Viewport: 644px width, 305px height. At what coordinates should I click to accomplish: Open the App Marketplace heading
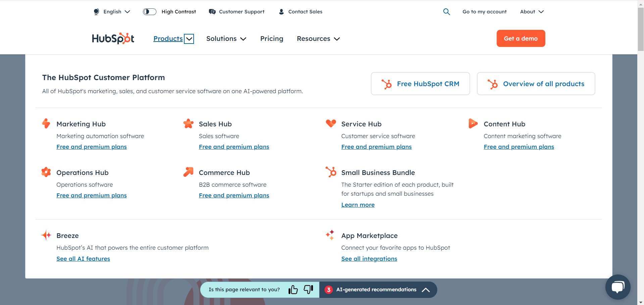click(369, 236)
